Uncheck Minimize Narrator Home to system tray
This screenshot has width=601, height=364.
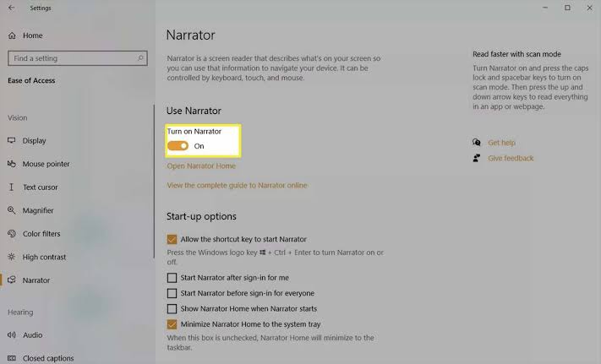click(x=172, y=324)
